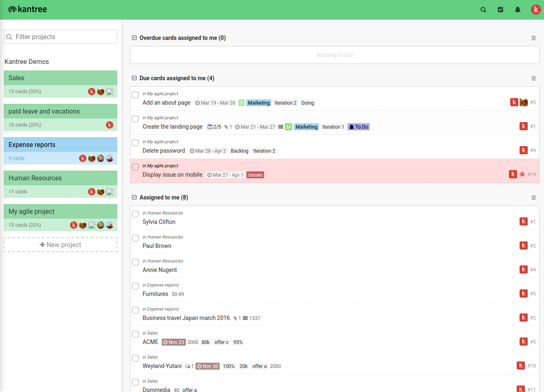
Task: Check the Furnitures card
Action: [x=135, y=286]
